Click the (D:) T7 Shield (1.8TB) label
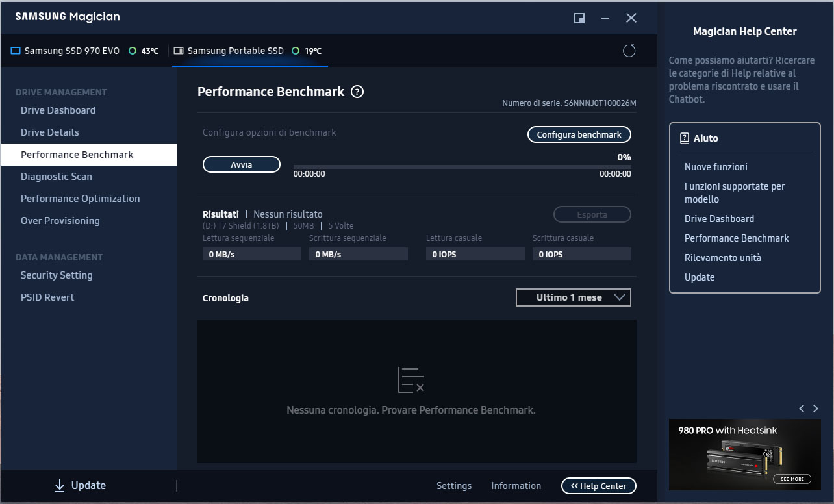 coord(240,226)
